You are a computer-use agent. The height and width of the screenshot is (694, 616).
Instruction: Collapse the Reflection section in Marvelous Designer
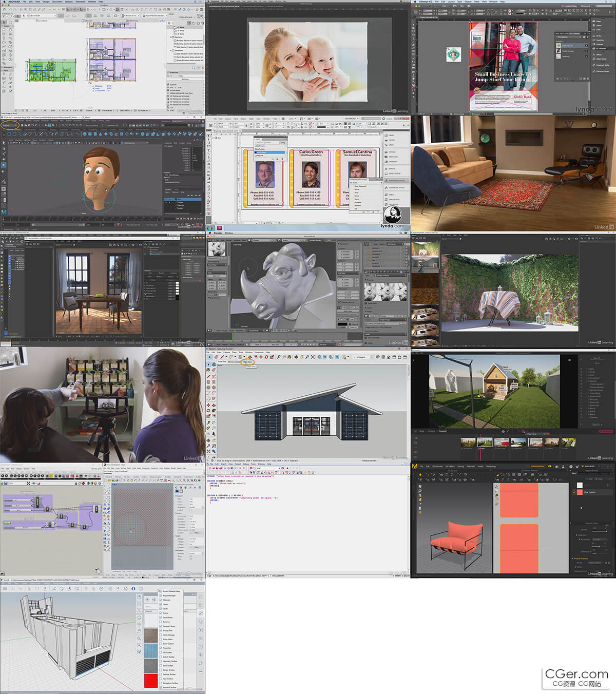click(577, 535)
